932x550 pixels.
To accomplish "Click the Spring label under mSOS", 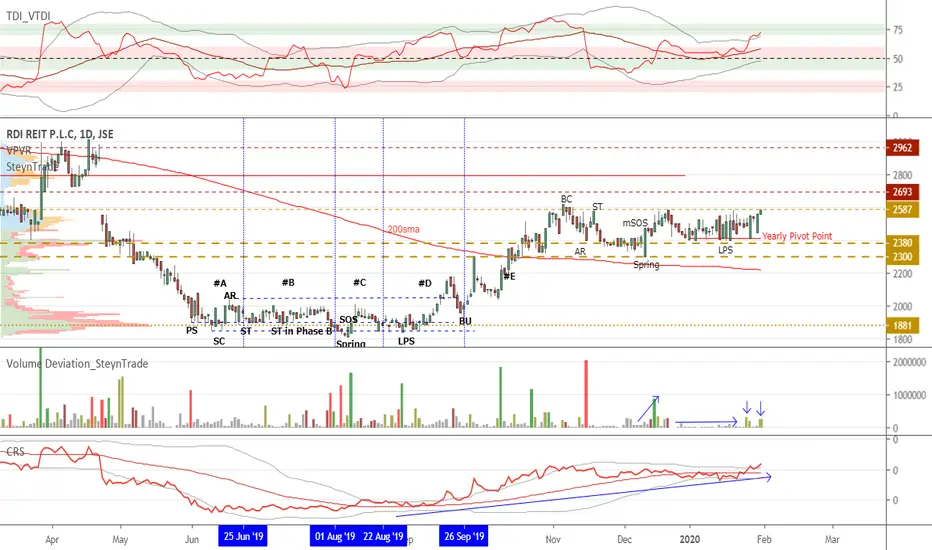I will 646,265.
